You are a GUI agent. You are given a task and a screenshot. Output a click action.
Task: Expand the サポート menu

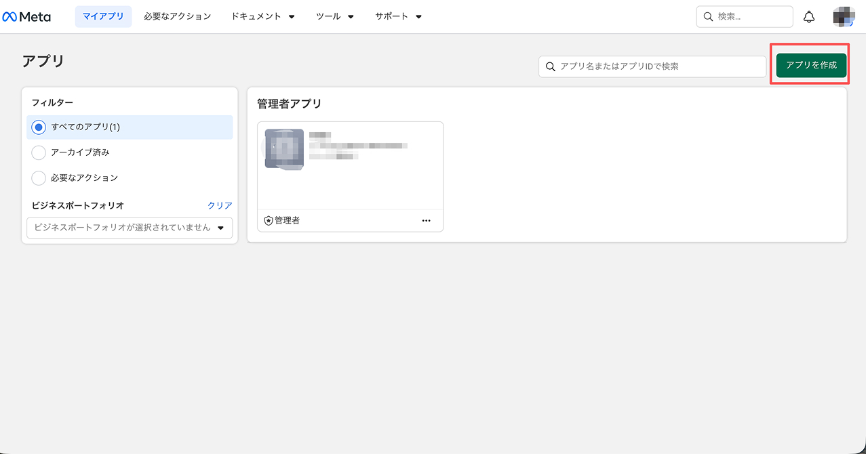click(x=398, y=16)
